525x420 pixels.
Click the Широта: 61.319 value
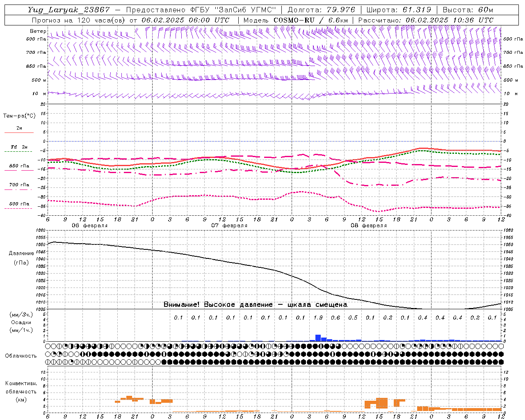(x=398, y=10)
